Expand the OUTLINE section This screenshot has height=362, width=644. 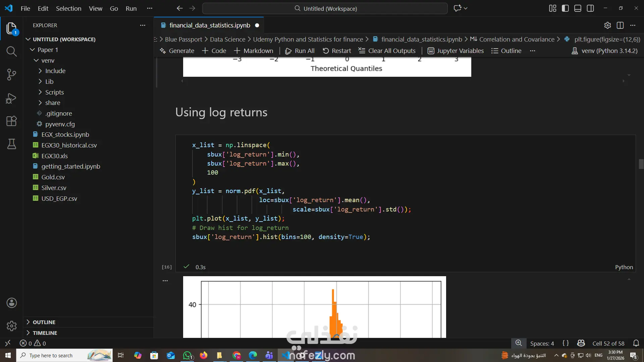tap(44, 322)
